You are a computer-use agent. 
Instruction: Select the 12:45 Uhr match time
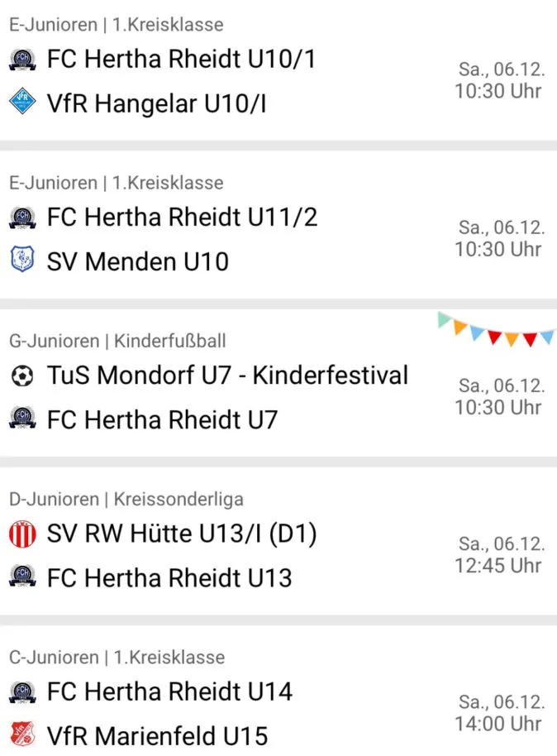click(x=498, y=566)
